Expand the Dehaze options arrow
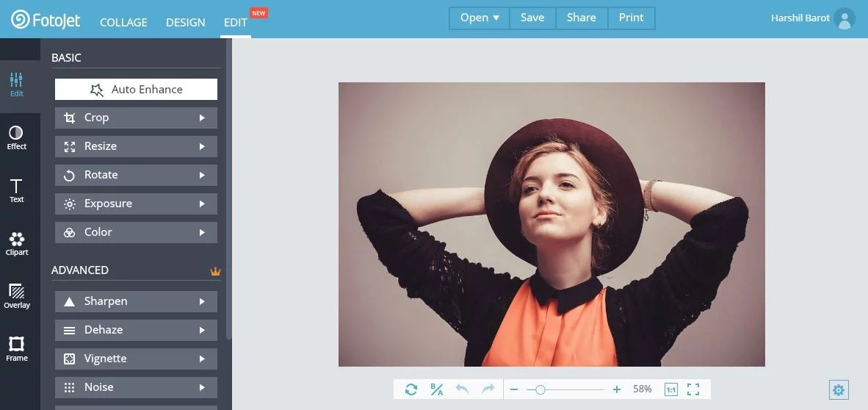 [202, 330]
